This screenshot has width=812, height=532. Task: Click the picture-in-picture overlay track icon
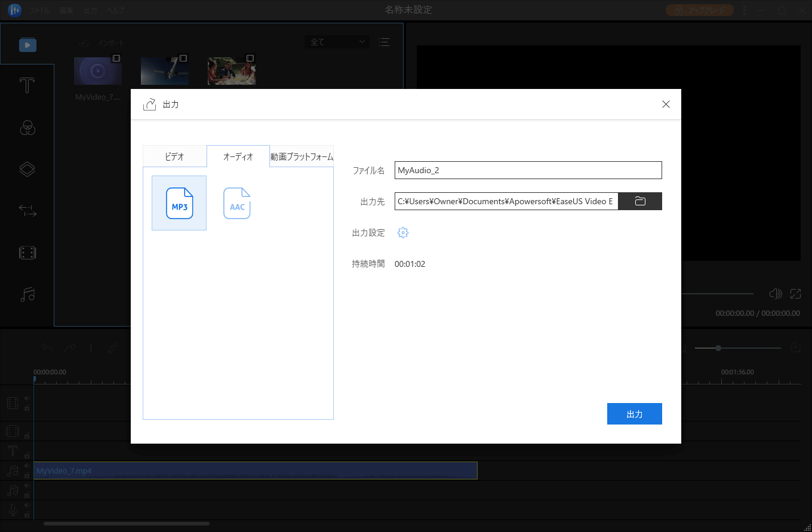click(13, 431)
